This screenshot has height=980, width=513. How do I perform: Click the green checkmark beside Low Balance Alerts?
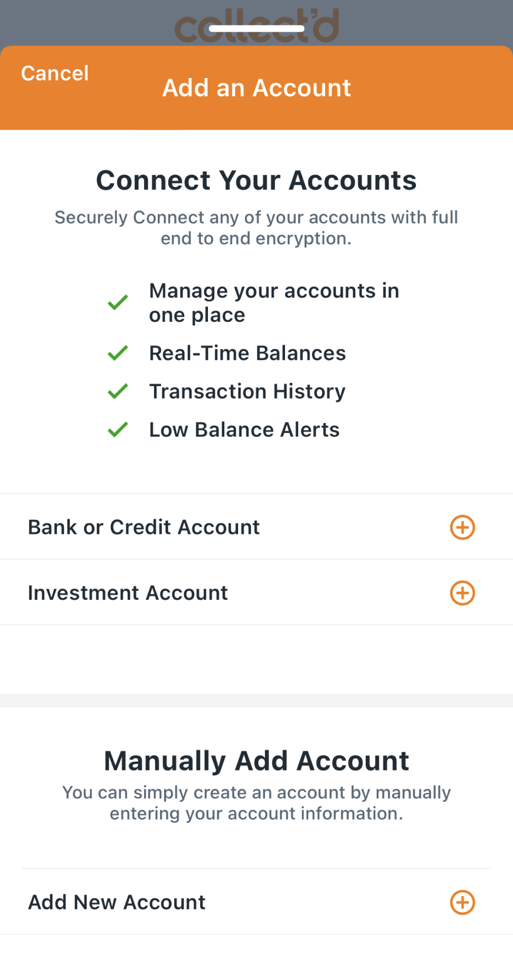click(118, 430)
